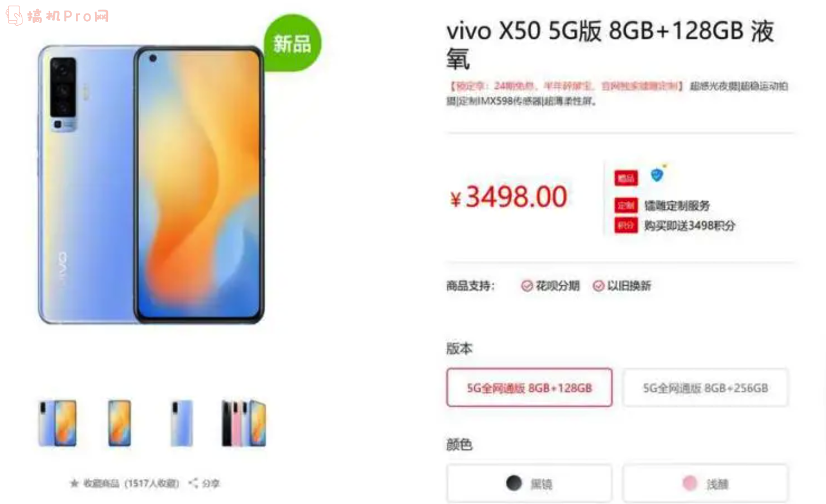Viewport: 826px width, 504px height.
Task: Click the 花呗分期 installment option
Action: [x=550, y=286]
